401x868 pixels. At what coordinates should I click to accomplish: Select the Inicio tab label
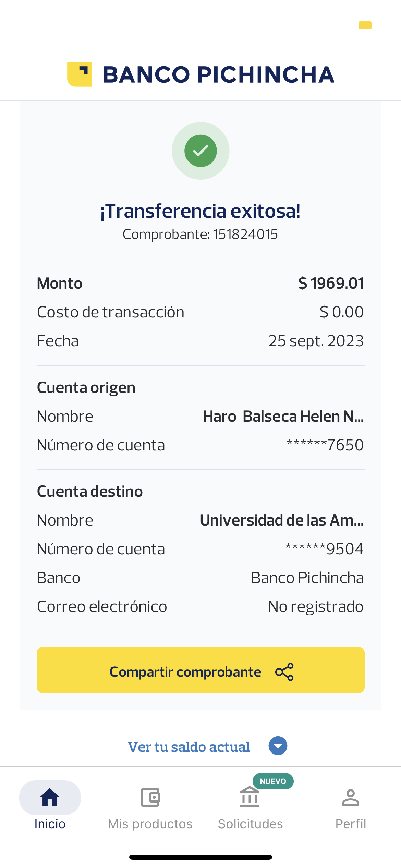click(x=50, y=824)
